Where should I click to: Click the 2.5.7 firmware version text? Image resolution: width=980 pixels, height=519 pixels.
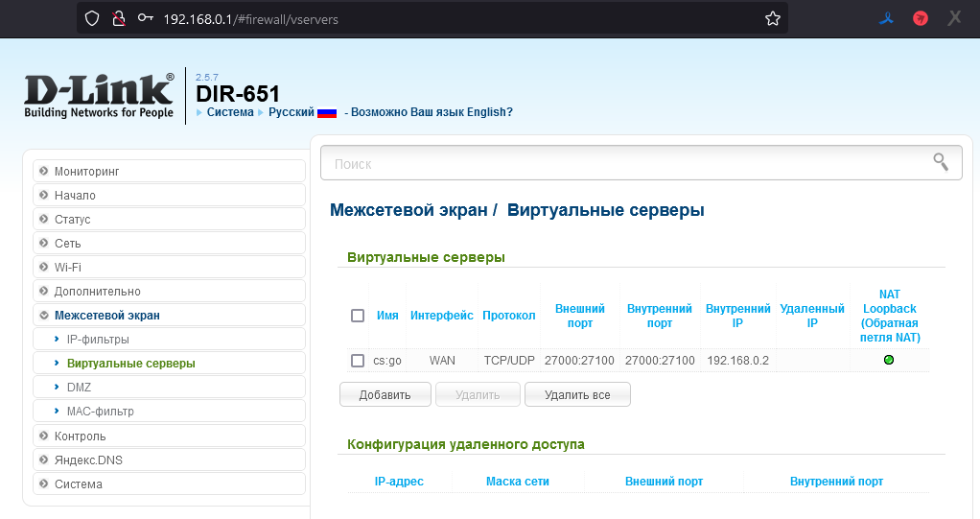(x=207, y=77)
